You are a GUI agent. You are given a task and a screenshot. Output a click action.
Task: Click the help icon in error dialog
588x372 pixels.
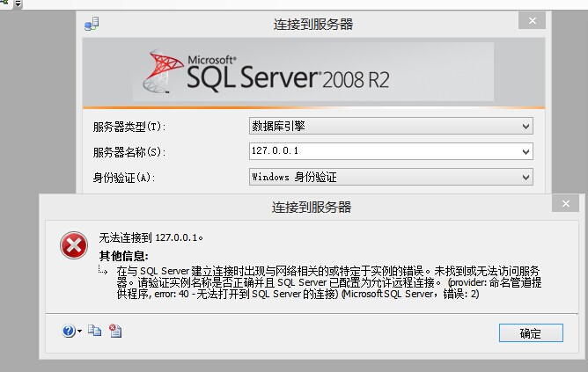tap(69, 331)
